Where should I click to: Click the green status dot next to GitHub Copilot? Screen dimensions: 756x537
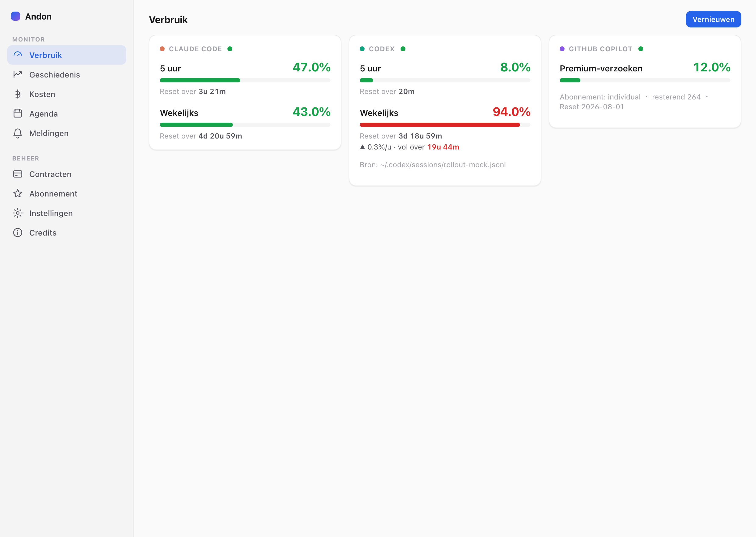click(x=641, y=49)
